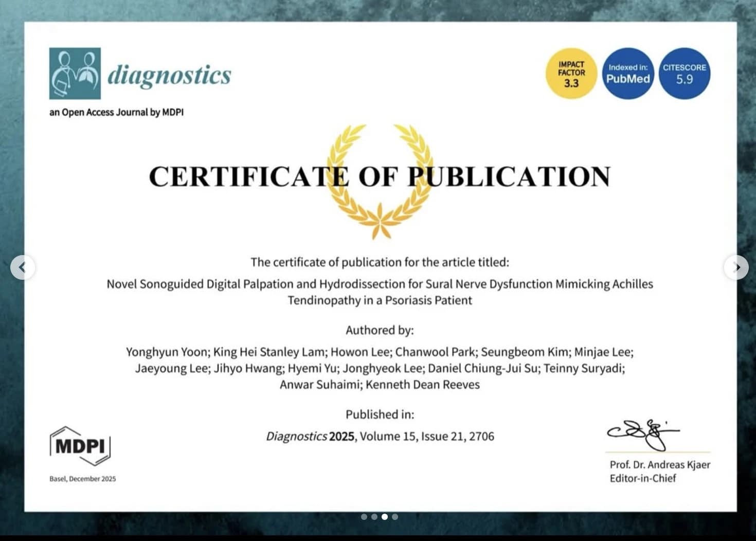Click the 'Authored by:' label
The image size is (756, 541).
coord(380,330)
